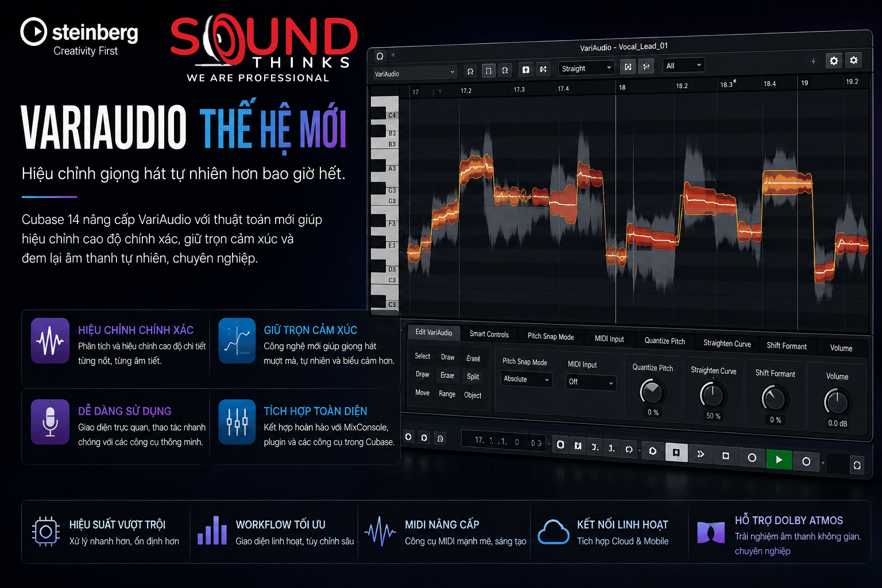Screen dimensions: 882x588
Task: Choose the Object tool button
Action: click(473, 395)
